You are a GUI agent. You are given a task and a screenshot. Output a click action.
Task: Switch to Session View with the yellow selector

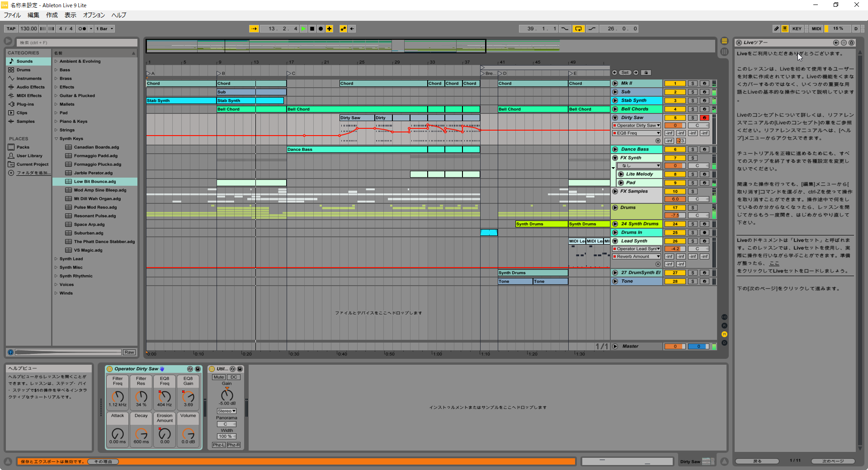click(724, 41)
